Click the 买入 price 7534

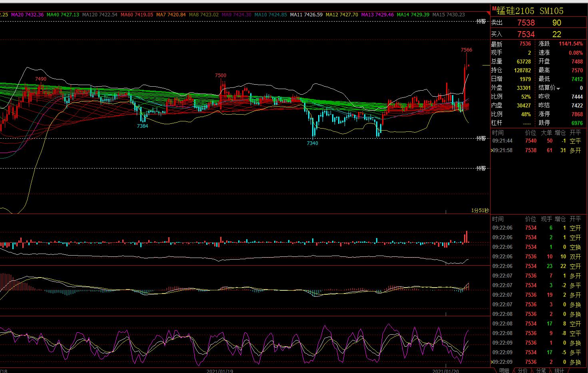[x=526, y=34]
